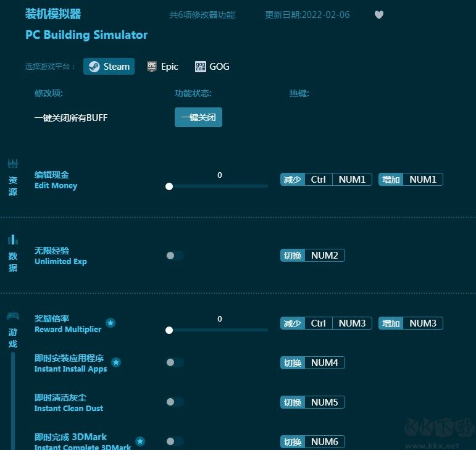
Task: Click the Reward Multiplier slider handle
Action: point(169,330)
